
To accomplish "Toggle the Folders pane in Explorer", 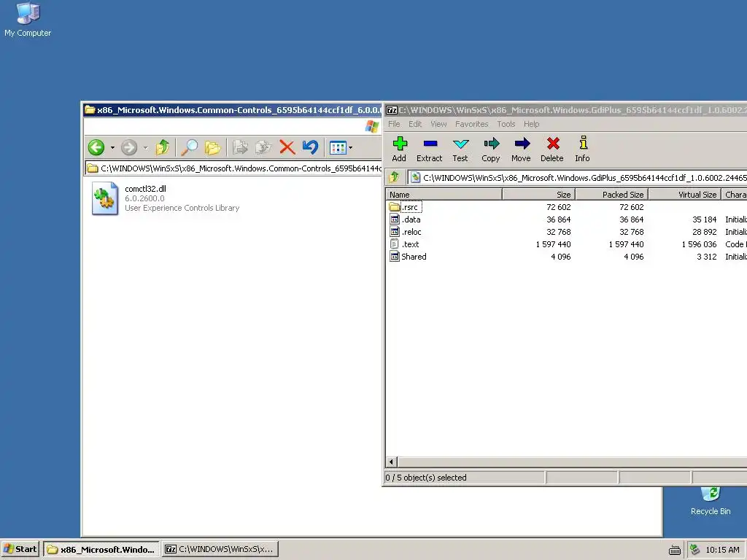I will pyautogui.click(x=212, y=147).
